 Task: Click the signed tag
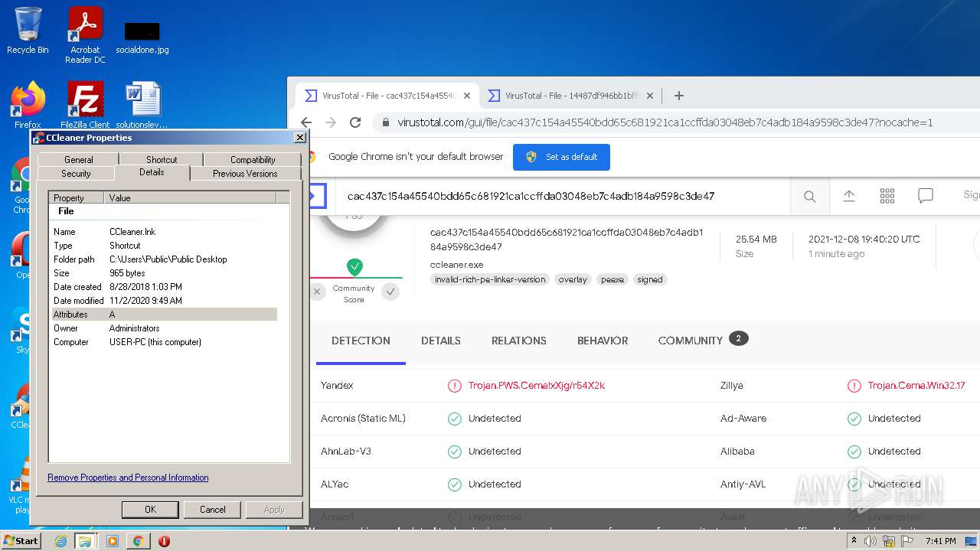[x=650, y=279]
